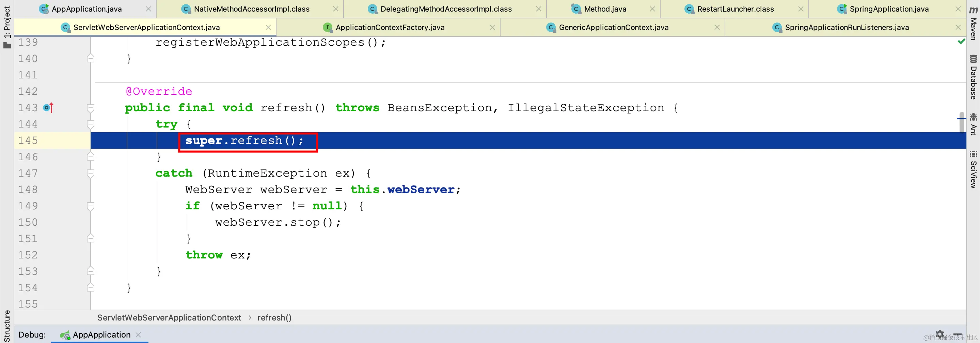The width and height of the screenshot is (980, 343).
Task: Click the blue marker on the error stripe
Action: point(961,119)
